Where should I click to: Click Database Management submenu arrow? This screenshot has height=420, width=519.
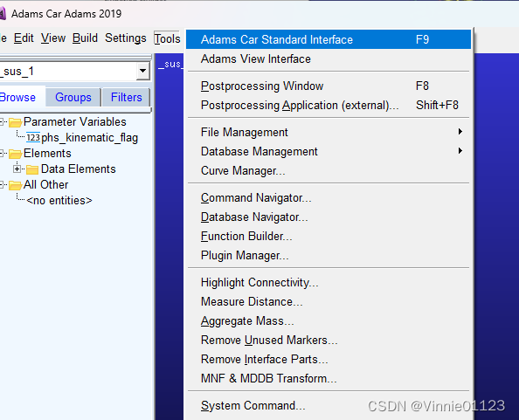460,151
